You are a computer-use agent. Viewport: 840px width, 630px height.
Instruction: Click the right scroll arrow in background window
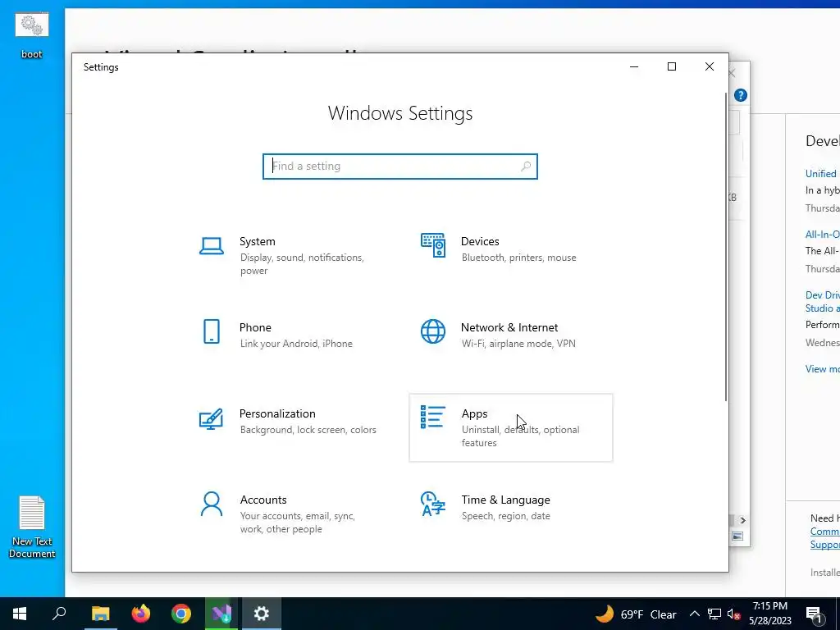click(742, 520)
